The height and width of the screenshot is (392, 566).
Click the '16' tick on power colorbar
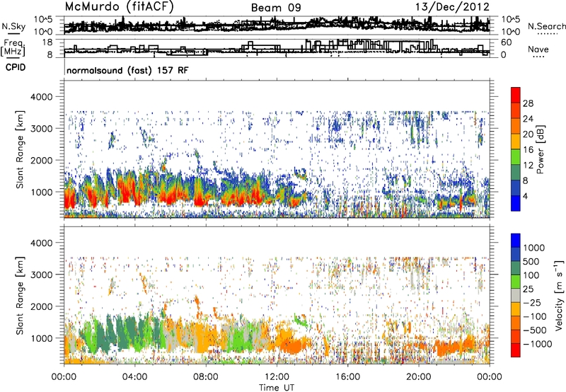[528, 150]
